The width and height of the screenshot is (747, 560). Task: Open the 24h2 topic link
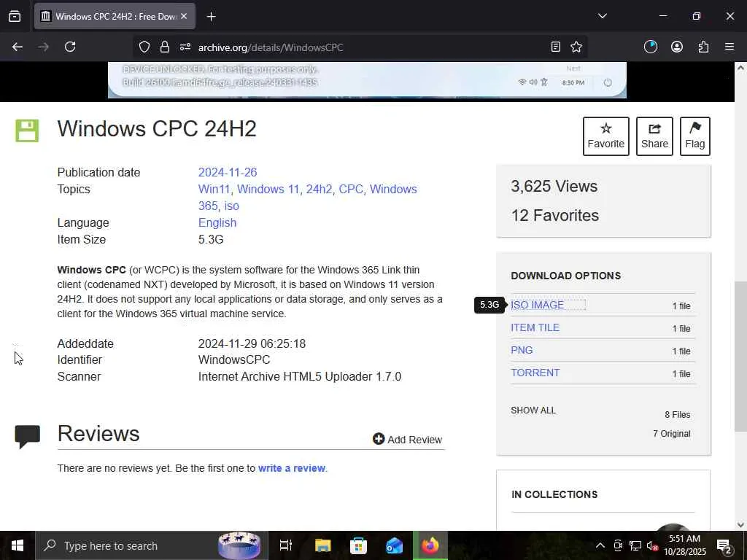click(x=320, y=189)
